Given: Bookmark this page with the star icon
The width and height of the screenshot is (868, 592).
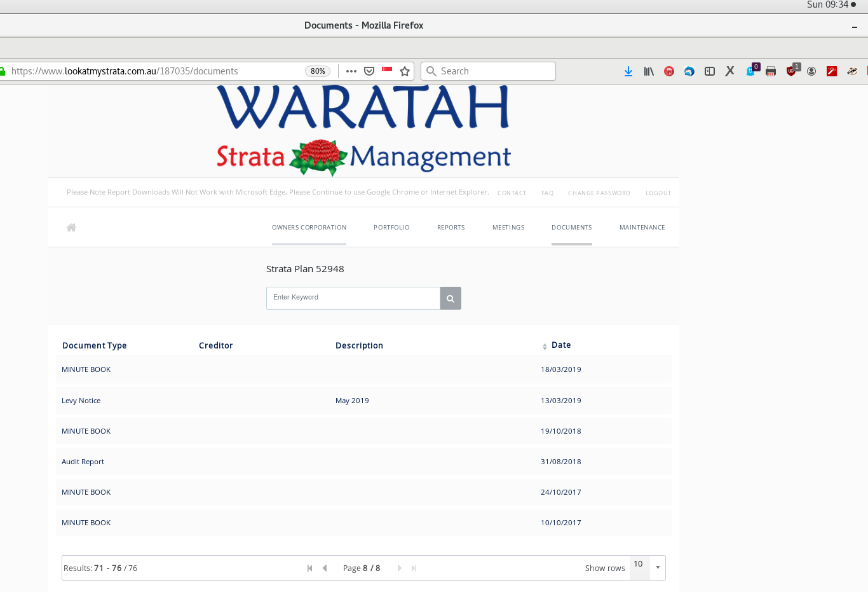Looking at the screenshot, I should click(x=405, y=71).
